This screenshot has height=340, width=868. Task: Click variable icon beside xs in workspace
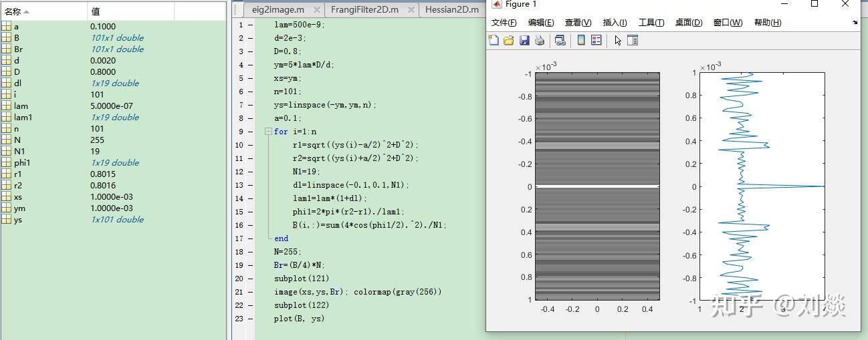[x=6, y=197]
